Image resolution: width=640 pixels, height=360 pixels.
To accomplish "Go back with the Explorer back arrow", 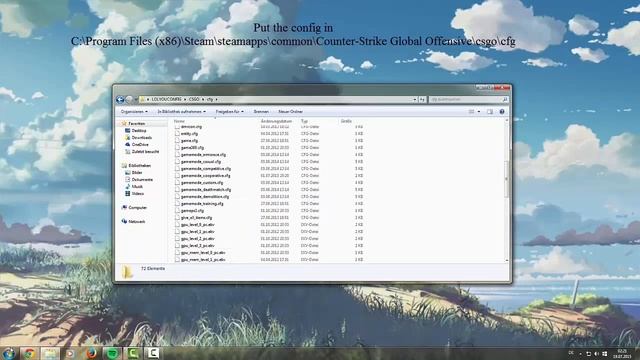I will (120, 99).
